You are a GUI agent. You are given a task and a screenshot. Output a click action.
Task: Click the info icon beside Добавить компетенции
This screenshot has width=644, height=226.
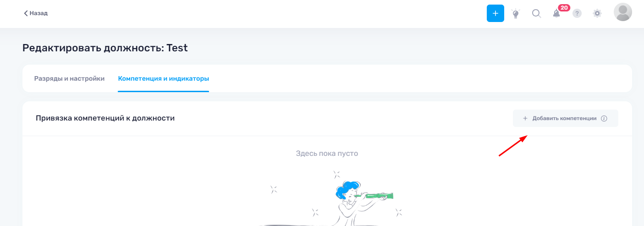(604, 118)
